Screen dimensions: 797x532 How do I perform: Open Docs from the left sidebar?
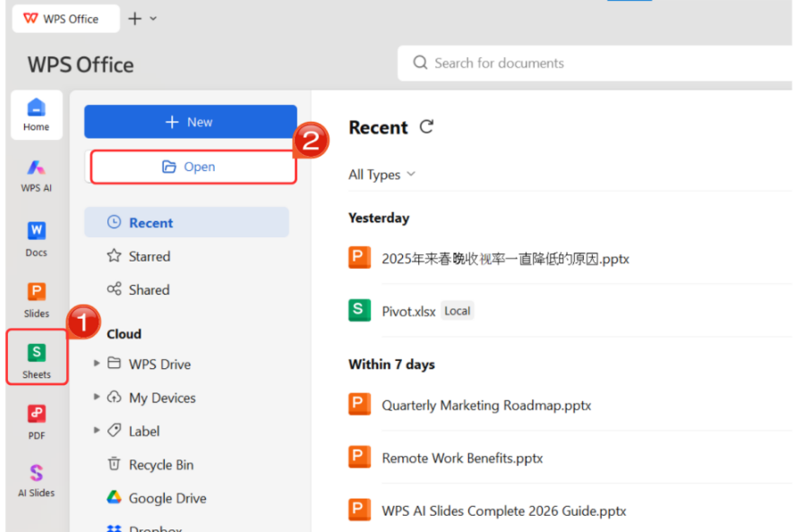(37, 239)
